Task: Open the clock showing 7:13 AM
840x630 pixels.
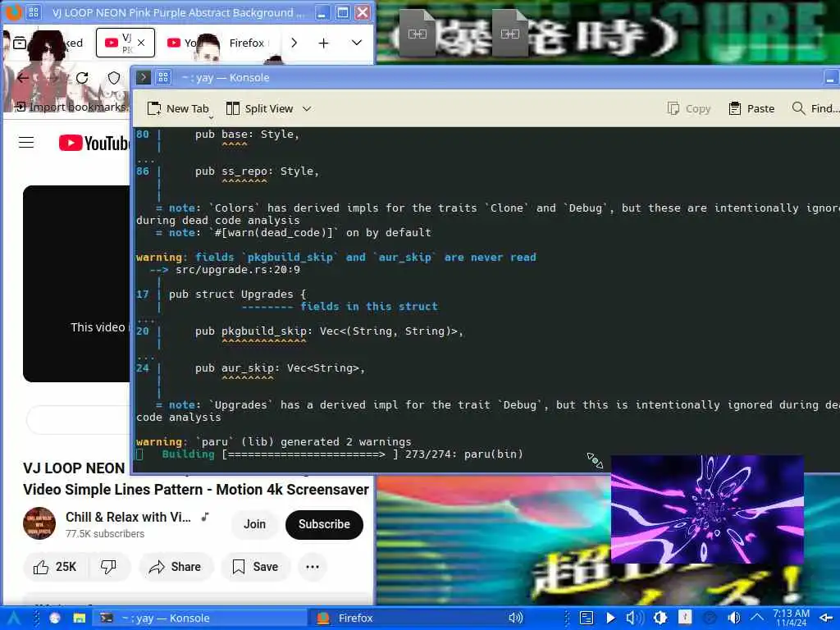Action: (x=792, y=618)
